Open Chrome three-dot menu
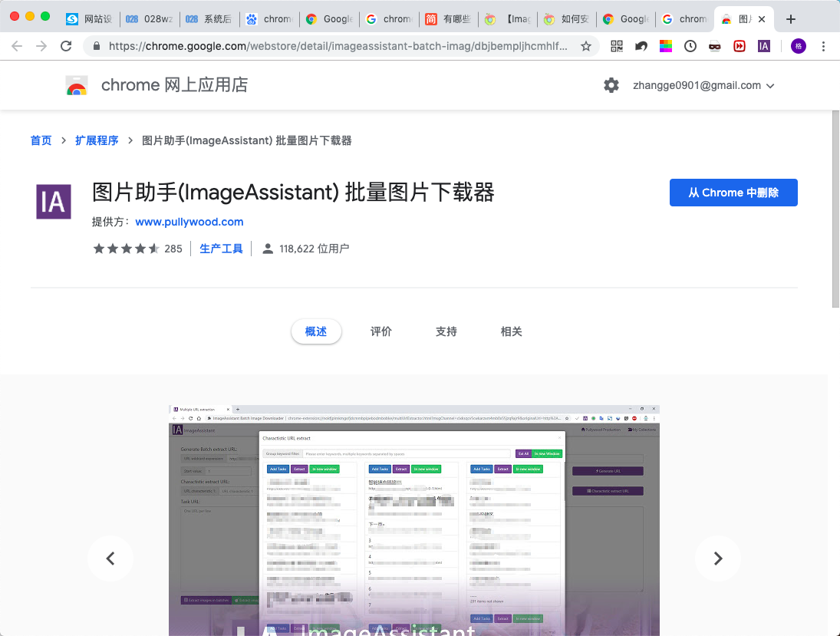The height and width of the screenshot is (636, 840). [823, 46]
